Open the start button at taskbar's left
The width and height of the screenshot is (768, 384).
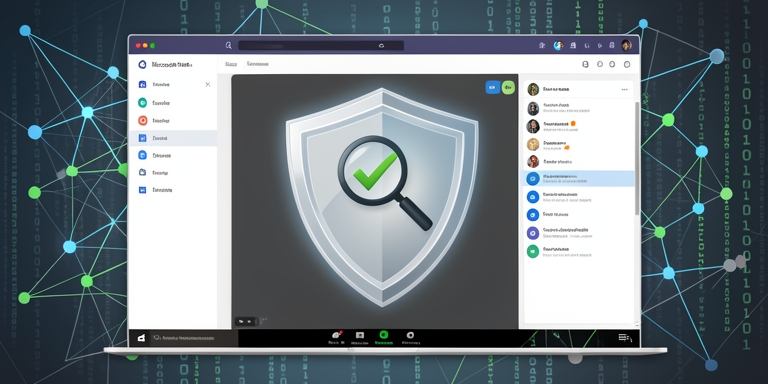pos(141,338)
